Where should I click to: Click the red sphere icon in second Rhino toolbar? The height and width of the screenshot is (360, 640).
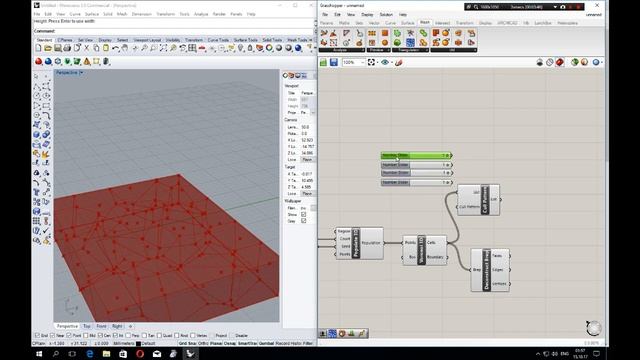(38, 62)
